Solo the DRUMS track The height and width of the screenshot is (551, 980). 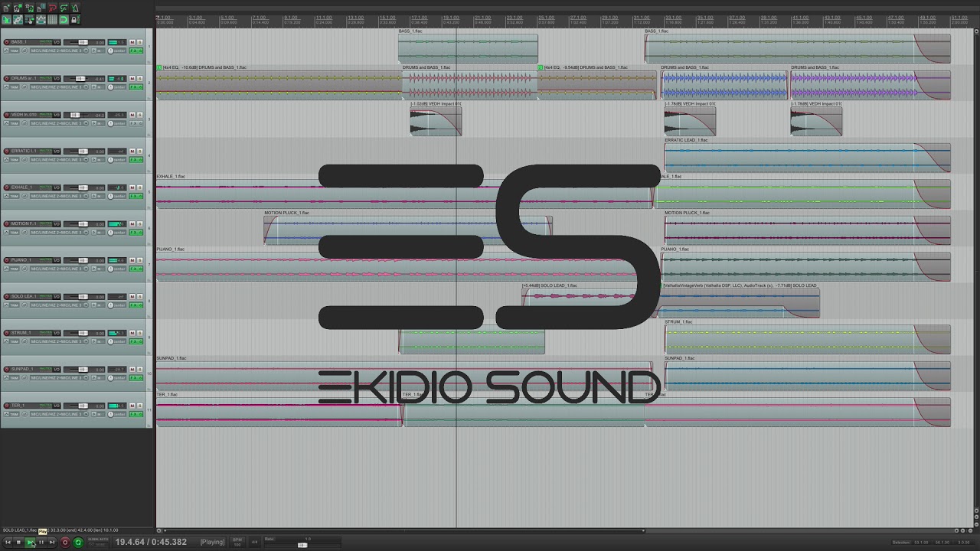pos(139,78)
